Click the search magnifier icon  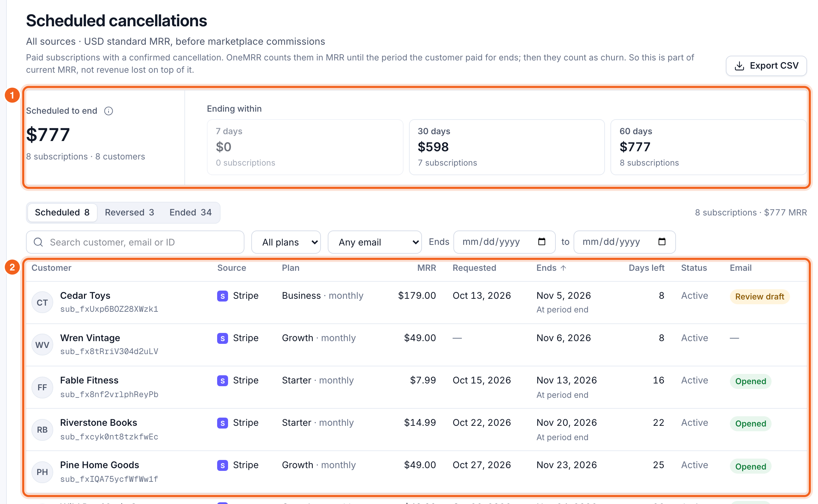38,242
